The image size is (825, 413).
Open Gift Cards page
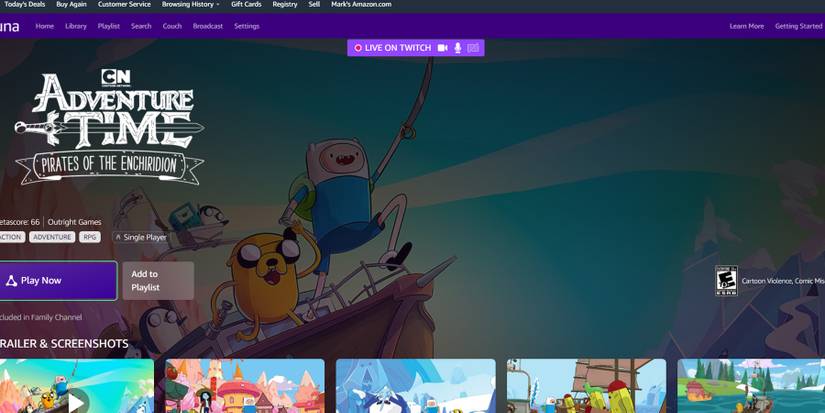point(246,4)
